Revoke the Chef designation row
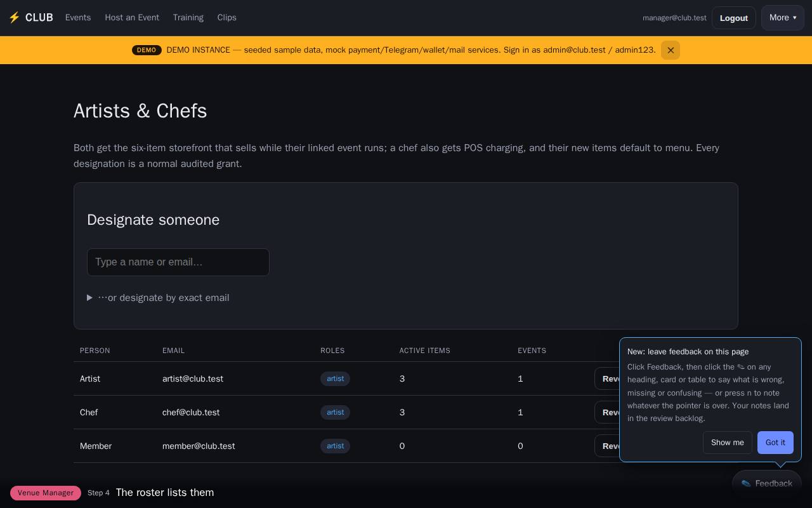The width and height of the screenshot is (812, 508). [608, 412]
